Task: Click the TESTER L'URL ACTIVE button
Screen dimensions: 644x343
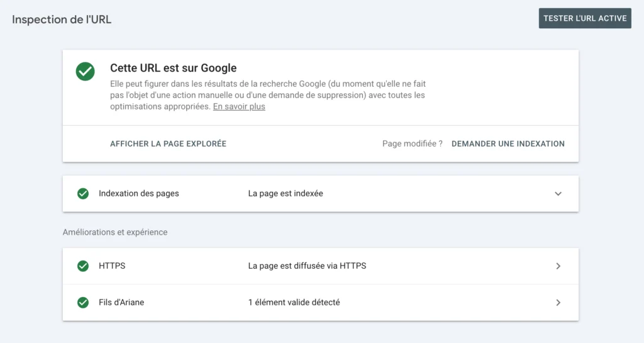Action: coord(585,18)
